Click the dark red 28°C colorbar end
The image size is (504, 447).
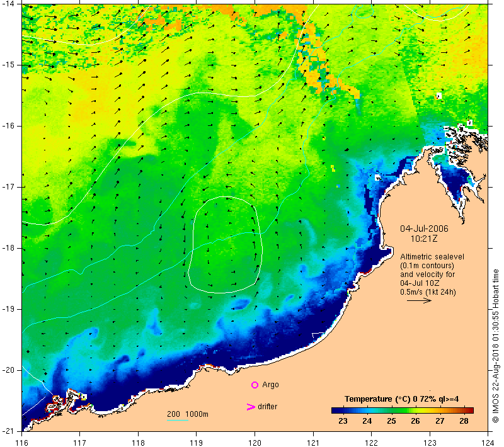(470, 410)
